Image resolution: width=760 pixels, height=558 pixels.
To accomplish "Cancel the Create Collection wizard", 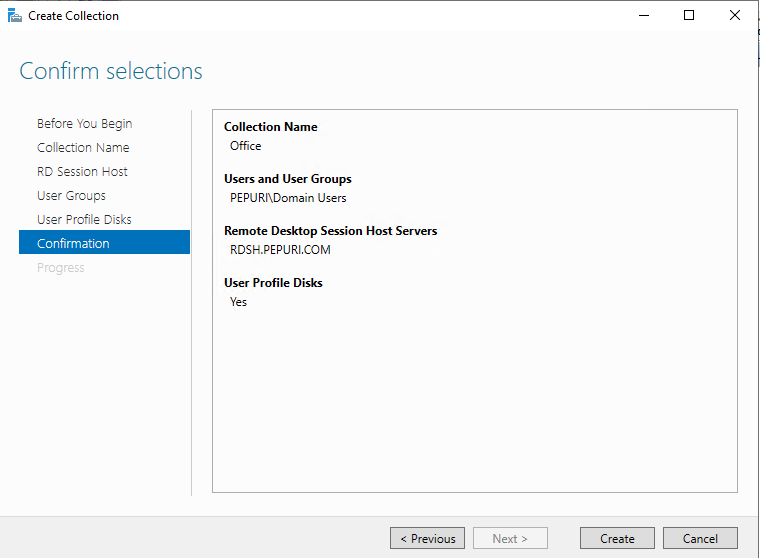I will pyautogui.click(x=700, y=538).
